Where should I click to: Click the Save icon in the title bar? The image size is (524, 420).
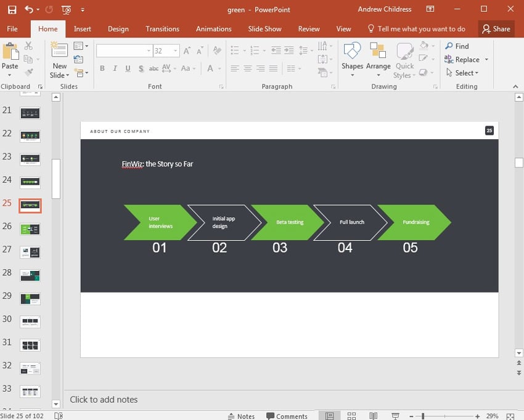tap(12, 10)
